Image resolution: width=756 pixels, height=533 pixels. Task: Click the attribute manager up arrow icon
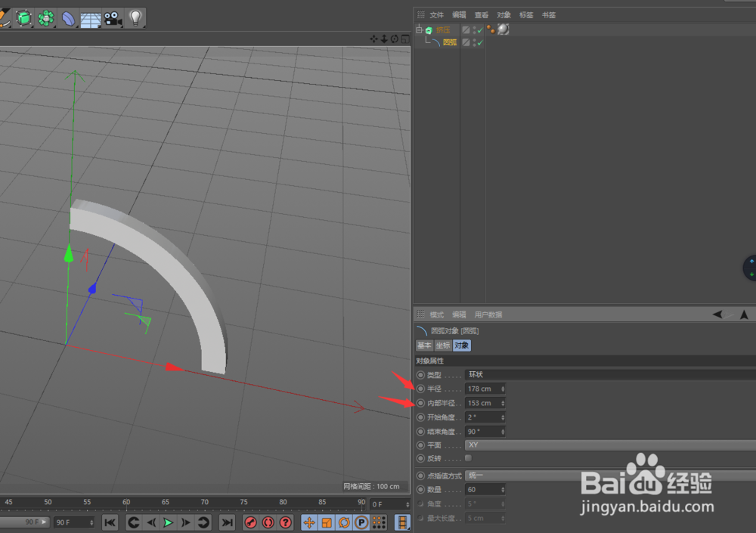[744, 315]
